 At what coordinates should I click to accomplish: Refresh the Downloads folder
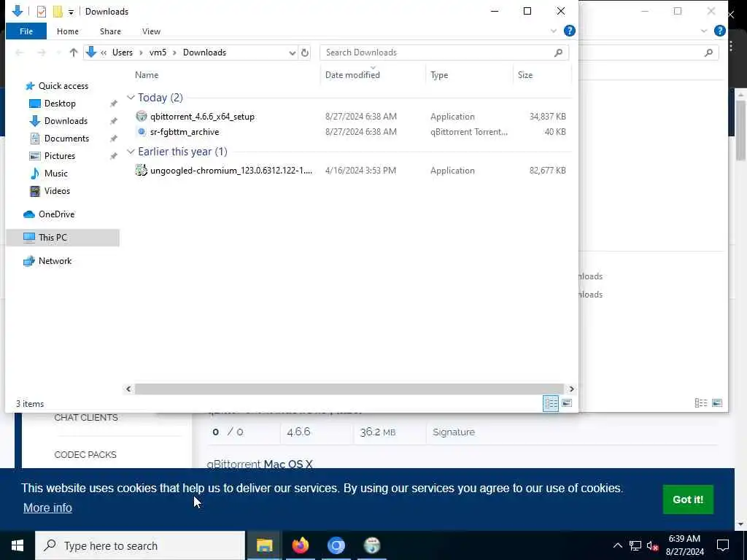pyautogui.click(x=305, y=52)
